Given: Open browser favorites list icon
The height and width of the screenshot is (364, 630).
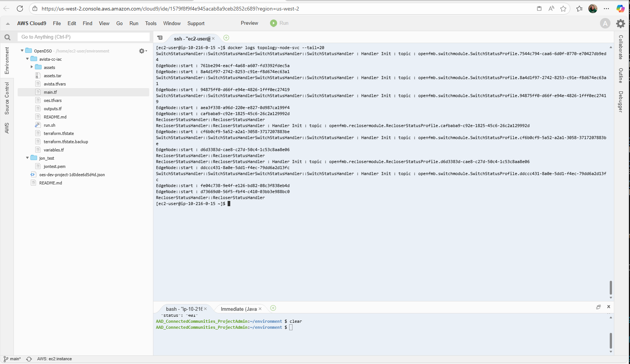Looking at the screenshot, I should point(579,9).
